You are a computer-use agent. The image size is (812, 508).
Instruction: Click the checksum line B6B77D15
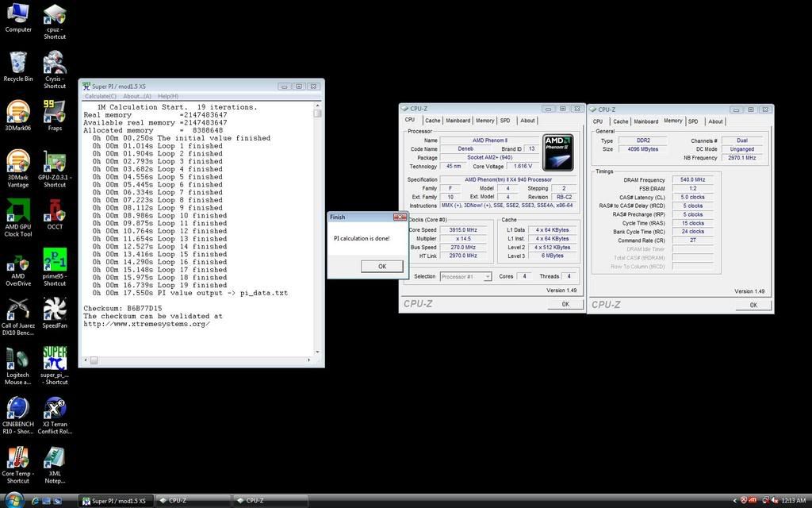click(x=123, y=308)
